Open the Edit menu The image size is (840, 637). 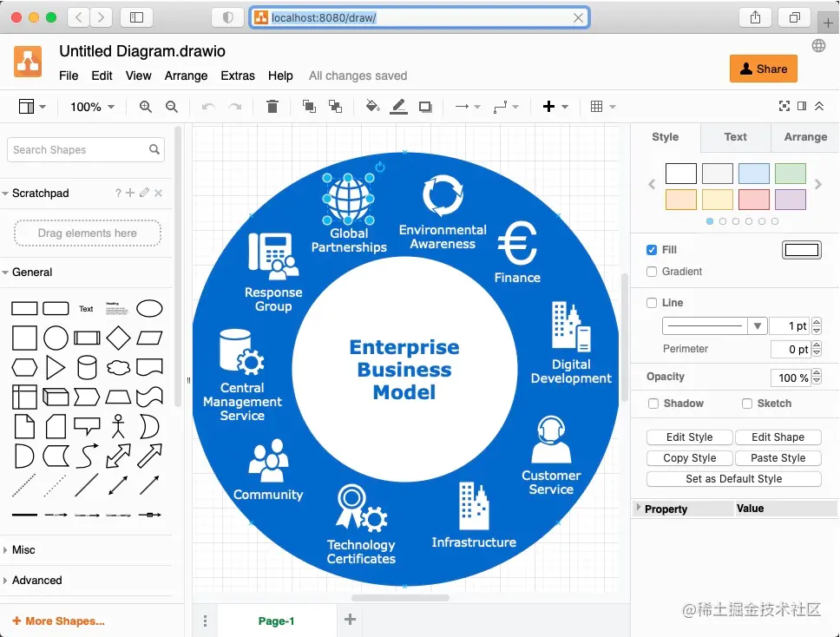click(x=102, y=76)
